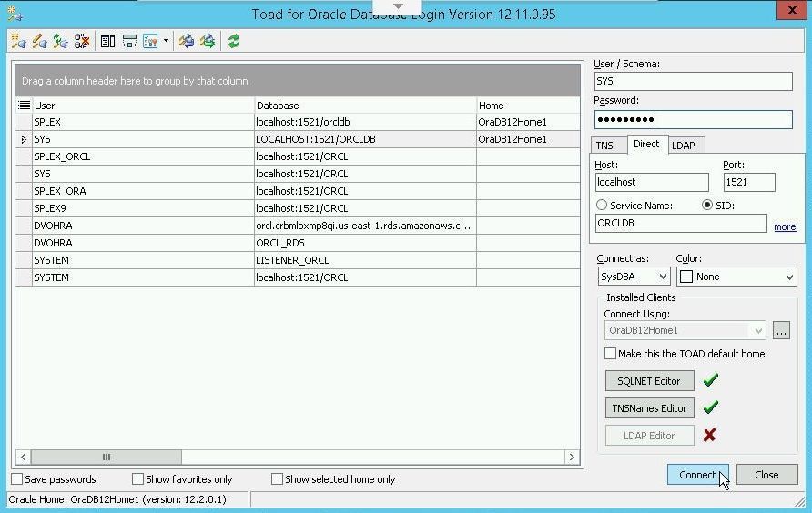This screenshot has height=513, width=812.
Task: Click the export connections icon with green arrows
Action: 208,41
